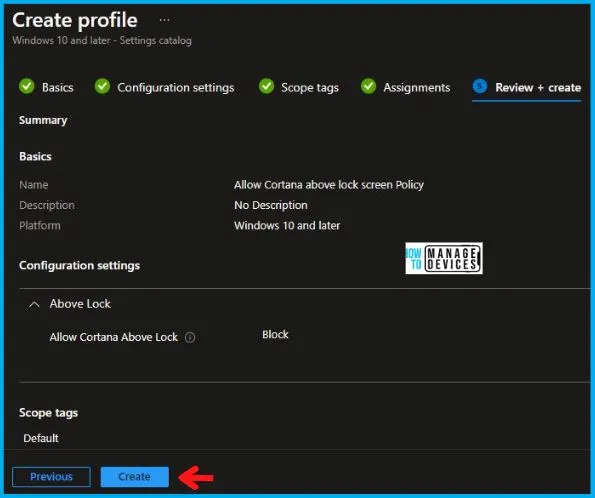Click the No Description value
This screenshot has height=498, width=595.
pos(271,205)
